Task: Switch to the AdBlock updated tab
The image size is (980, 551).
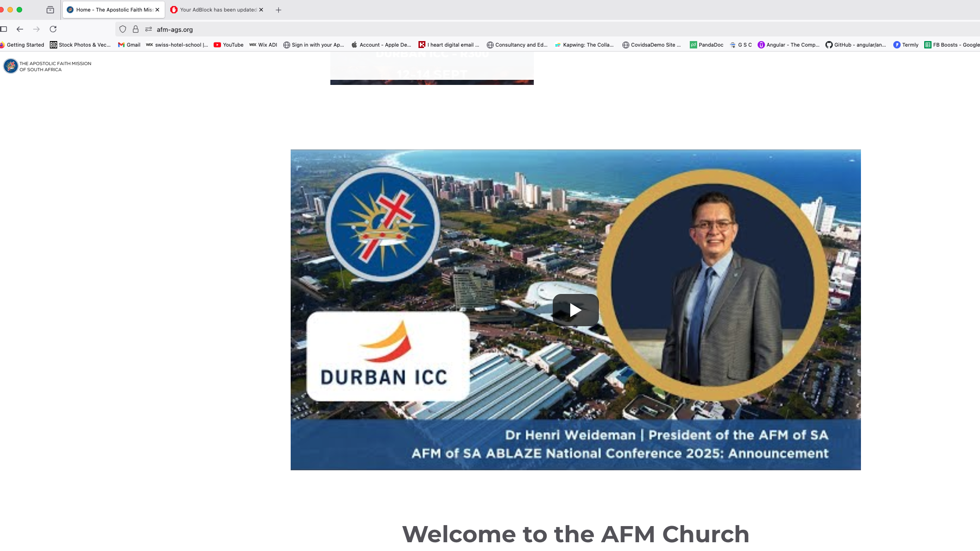Action: (x=214, y=10)
